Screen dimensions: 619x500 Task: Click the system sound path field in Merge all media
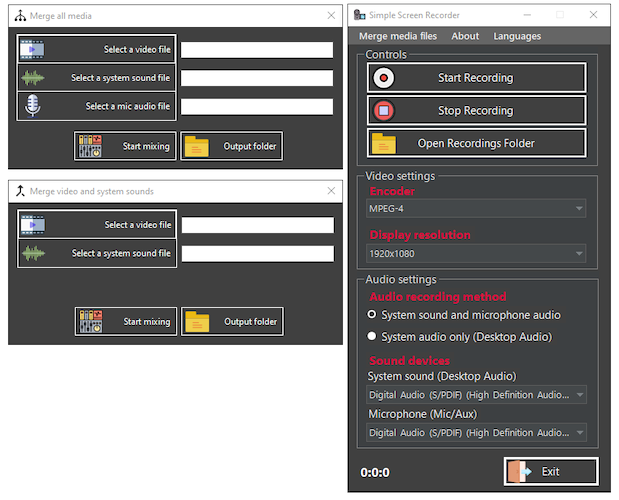[x=257, y=78]
